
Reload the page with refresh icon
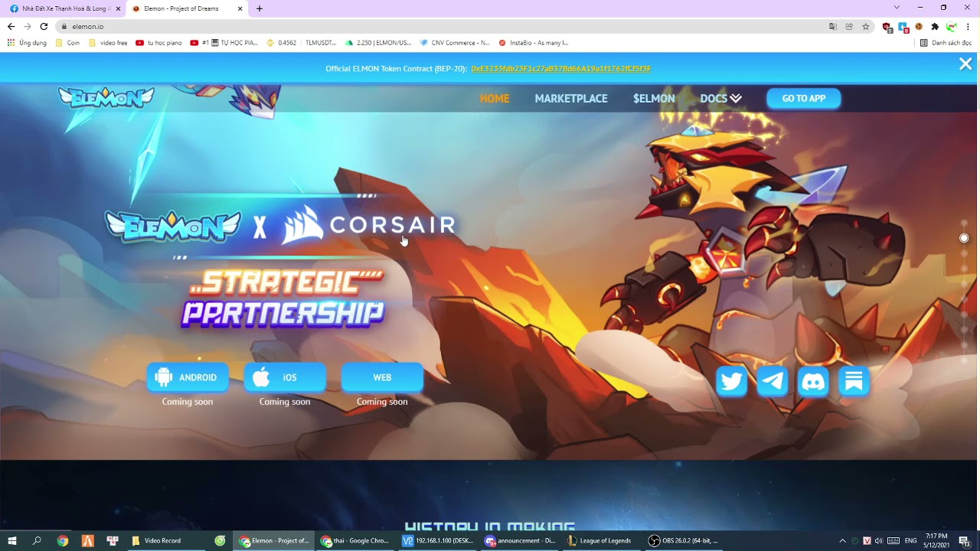pos(44,26)
